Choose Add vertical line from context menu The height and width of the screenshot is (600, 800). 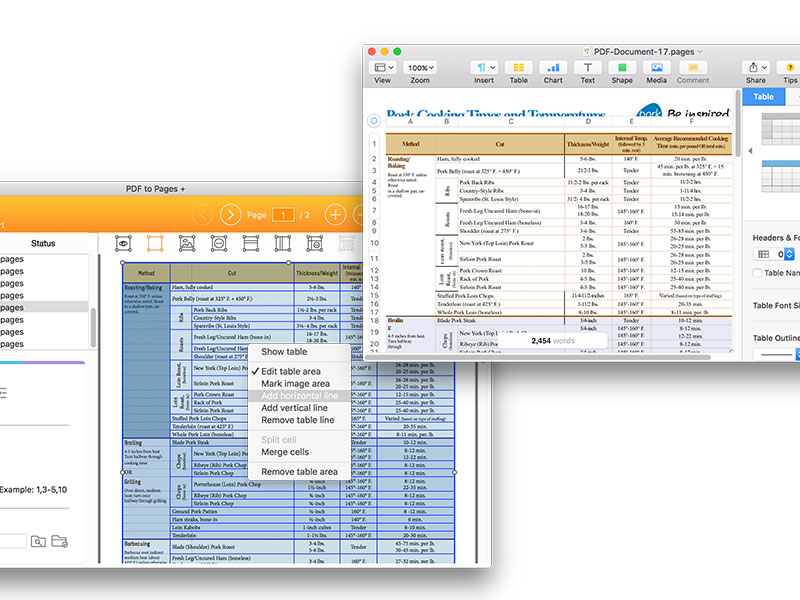(294, 408)
